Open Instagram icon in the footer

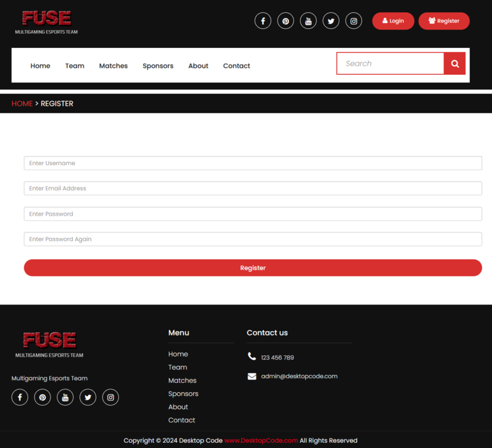(111, 397)
